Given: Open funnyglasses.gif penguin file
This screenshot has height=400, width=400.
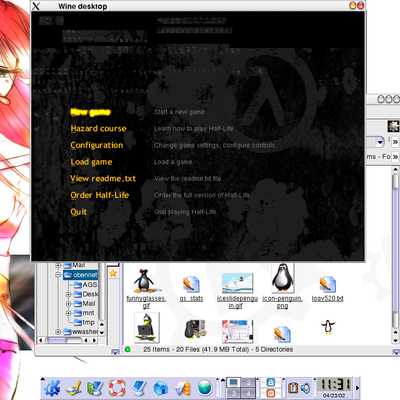Looking at the screenshot, I should [x=146, y=288].
